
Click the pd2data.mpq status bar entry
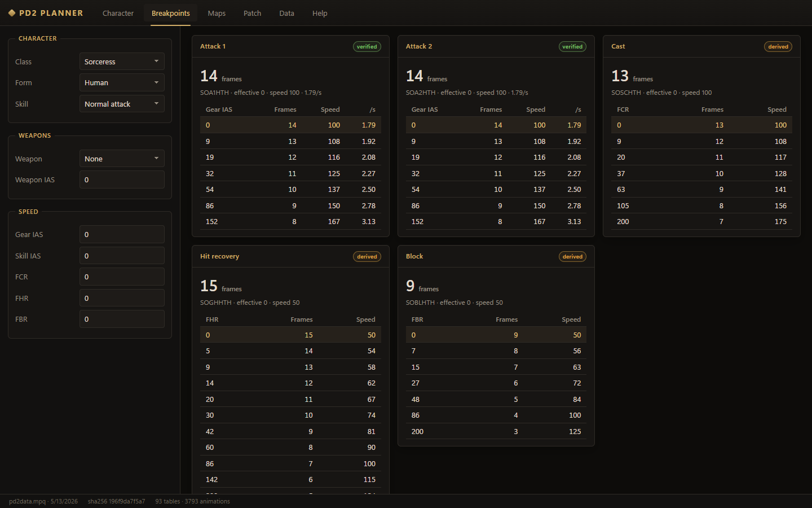[43, 501]
